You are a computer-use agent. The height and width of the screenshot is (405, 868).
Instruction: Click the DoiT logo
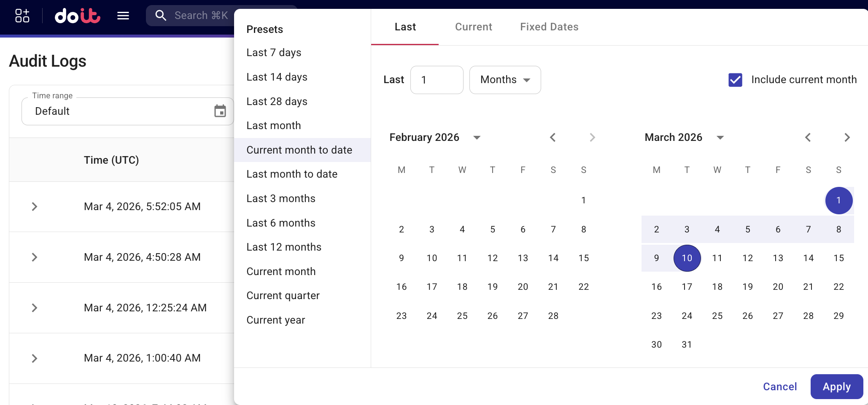(x=77, y=16)
